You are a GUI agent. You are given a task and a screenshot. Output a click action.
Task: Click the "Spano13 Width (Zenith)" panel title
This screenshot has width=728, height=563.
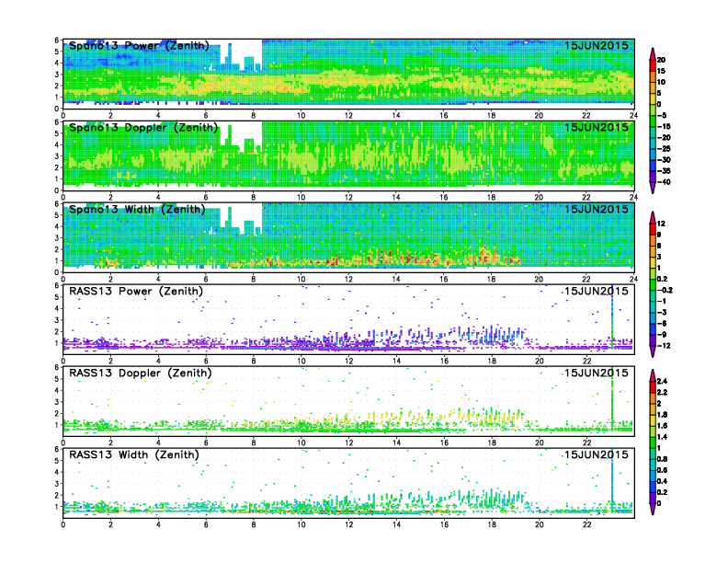[137, 210]
